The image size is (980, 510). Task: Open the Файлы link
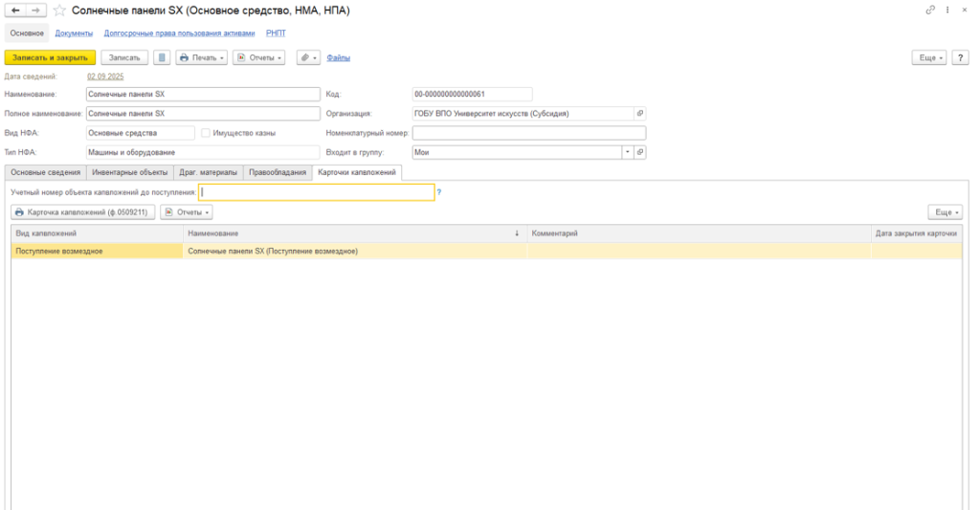coord(338,57)
